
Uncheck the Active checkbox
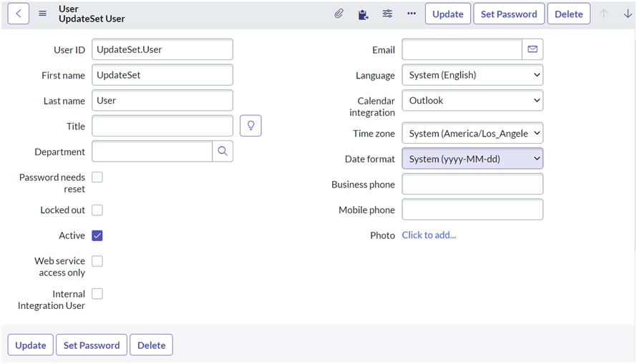pyautogui.click(x=97, y=235)
